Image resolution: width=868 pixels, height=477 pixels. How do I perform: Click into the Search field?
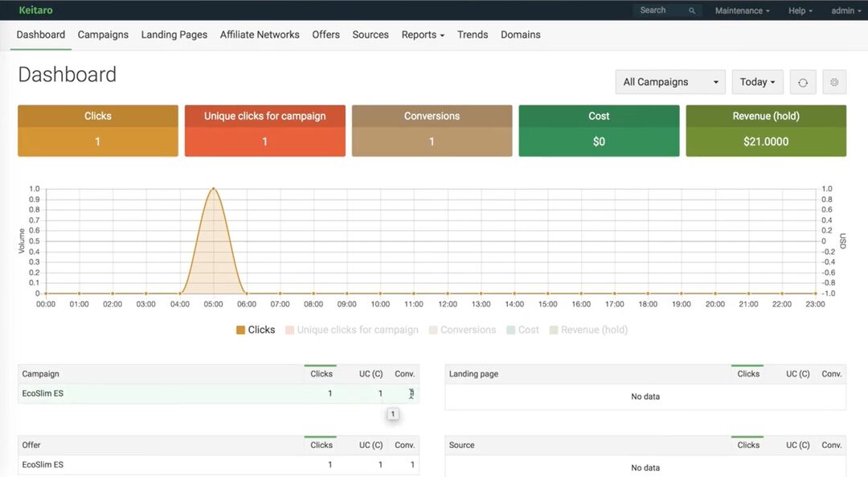[659, 10]
